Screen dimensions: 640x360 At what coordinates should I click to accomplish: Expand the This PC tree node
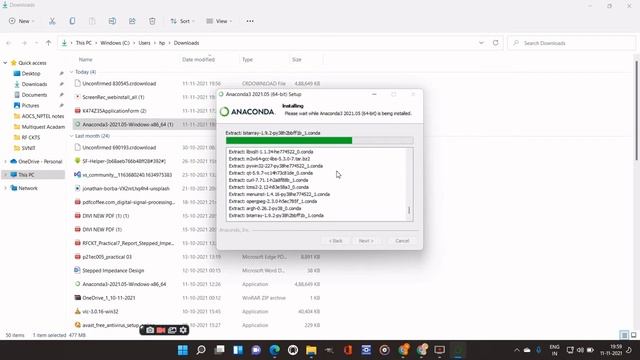tap(5, 175)
